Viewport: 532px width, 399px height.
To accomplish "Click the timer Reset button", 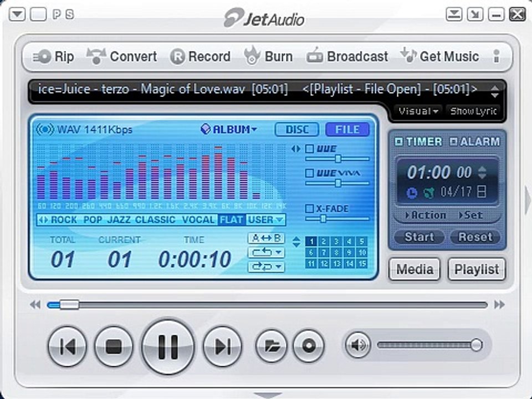I will pyautogui.click(x=475, y=237).
